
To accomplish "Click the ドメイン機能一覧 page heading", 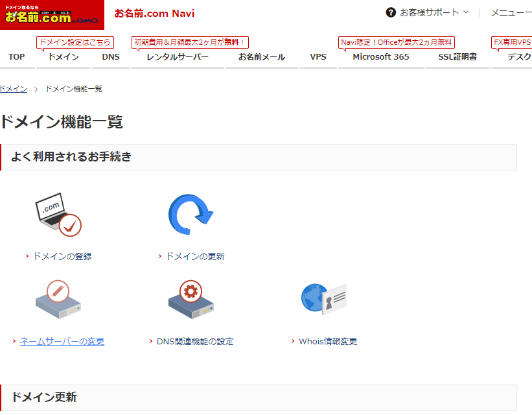I will (x=62, y=121).
